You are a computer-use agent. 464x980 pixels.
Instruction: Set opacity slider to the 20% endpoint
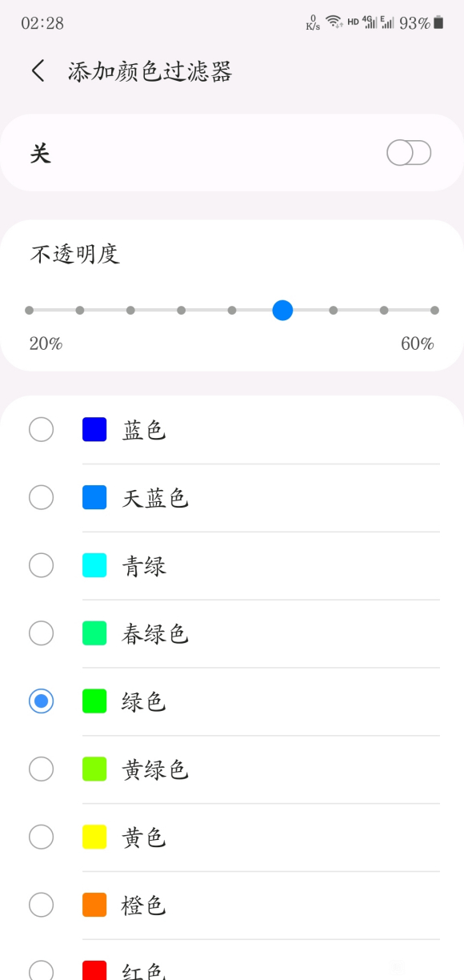[x=30, y=310]
